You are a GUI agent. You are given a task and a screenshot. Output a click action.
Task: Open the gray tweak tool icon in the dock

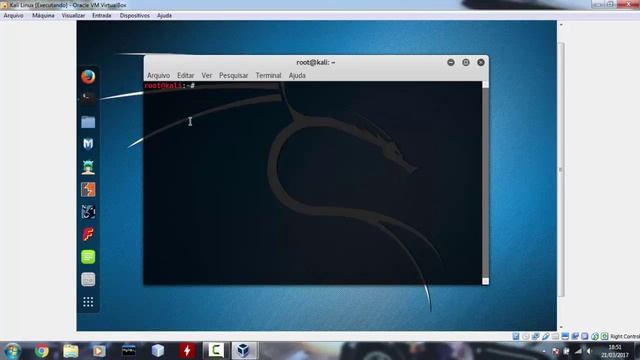point(88,279)
